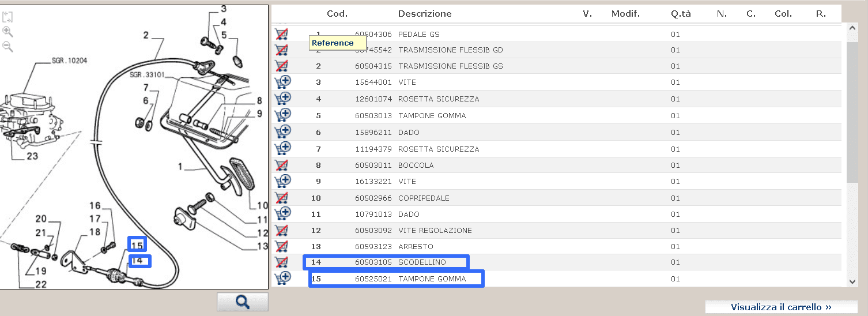This screenshot has width=868, height=316.
Task: Zoom in on the parts diagram
Action: [x=7, y=32]
